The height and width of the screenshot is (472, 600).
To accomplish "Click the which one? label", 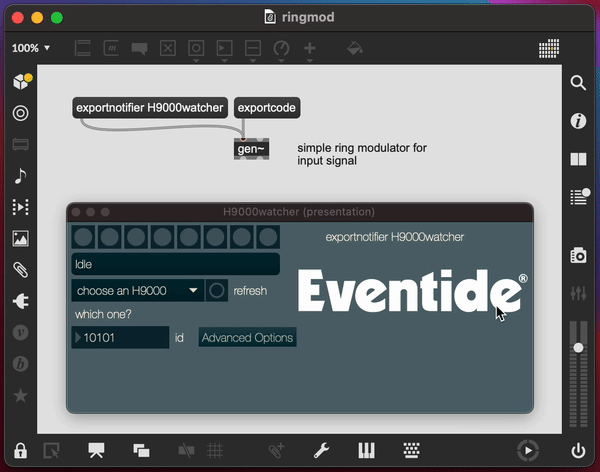I will [103, 314].
